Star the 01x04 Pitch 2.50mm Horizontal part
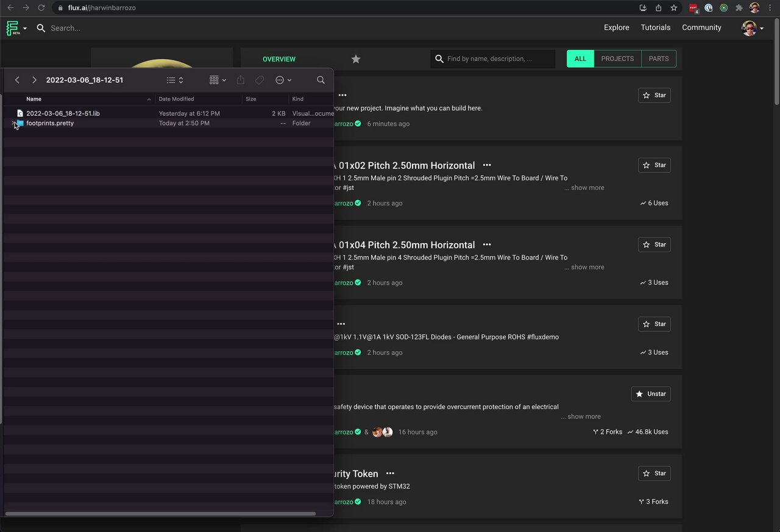This screenshot has width=780, height=532. [654, 244]
